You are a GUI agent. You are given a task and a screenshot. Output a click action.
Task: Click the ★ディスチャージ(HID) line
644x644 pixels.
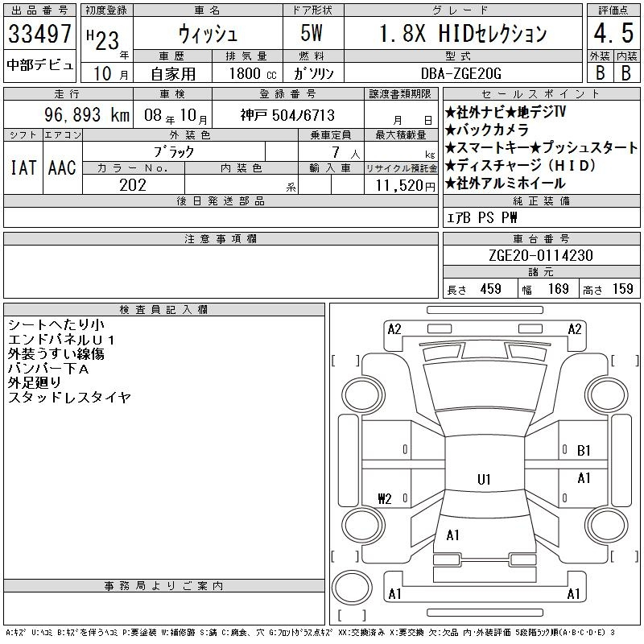pyautogui.click(x=520, y=166)
